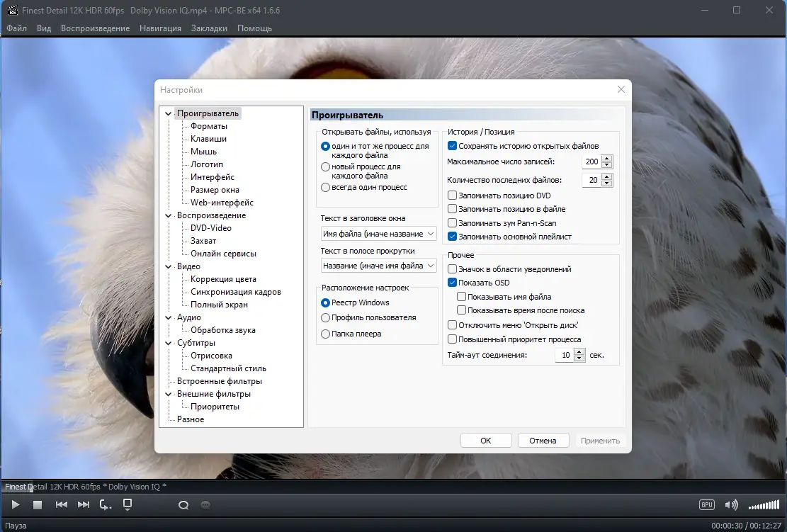Viewport: 787px width, 532px height.
Task: Close the Настройки dialog with X
Action: [621, 89]
